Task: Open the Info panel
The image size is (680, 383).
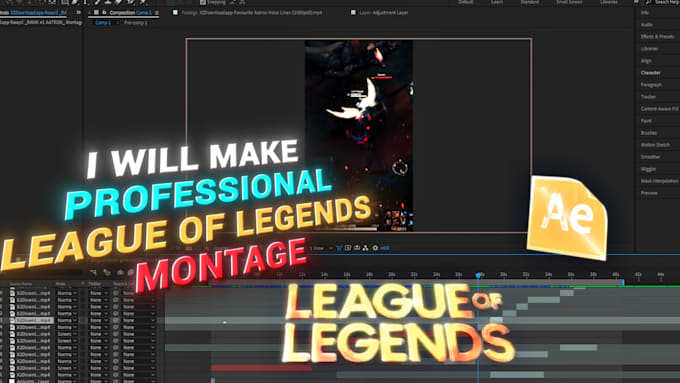Action: tap(644, 13)
